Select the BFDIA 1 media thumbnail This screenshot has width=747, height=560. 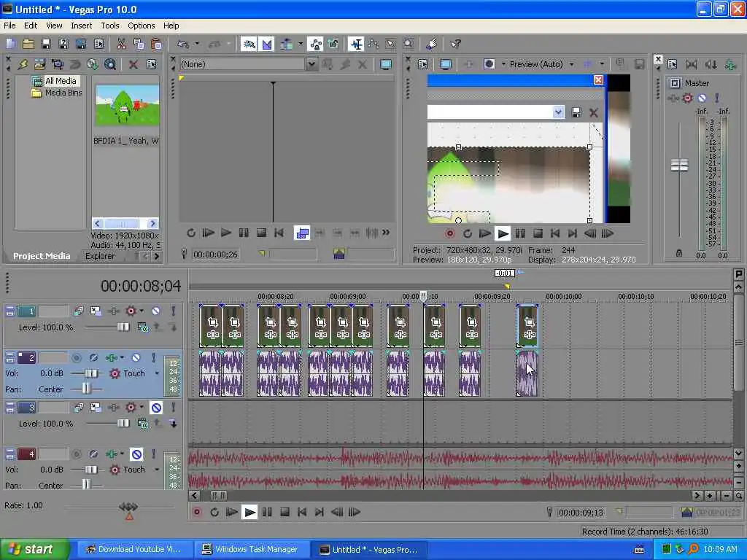coord(127,106)
